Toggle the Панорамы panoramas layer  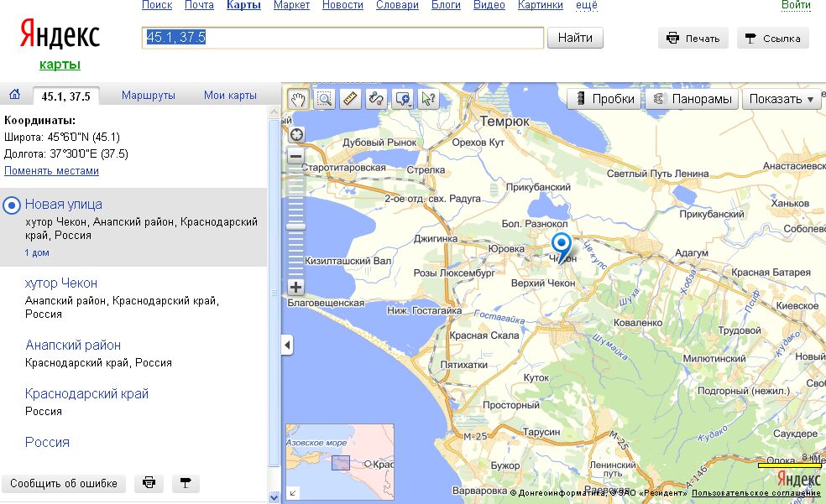[x=693, y=99]
